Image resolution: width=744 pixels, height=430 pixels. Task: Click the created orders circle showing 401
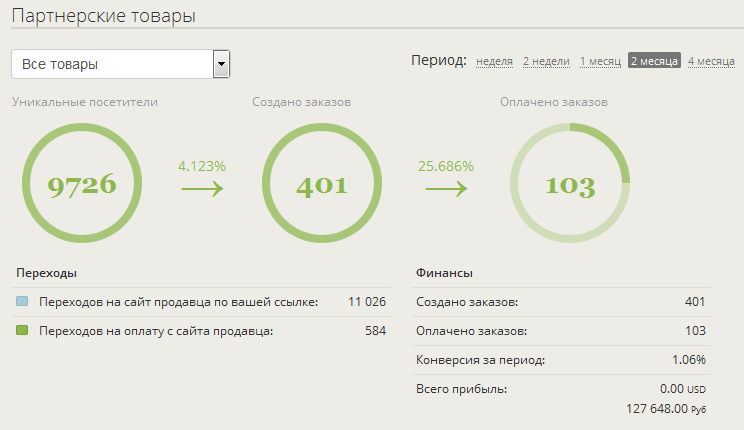[x=321, y=184]
